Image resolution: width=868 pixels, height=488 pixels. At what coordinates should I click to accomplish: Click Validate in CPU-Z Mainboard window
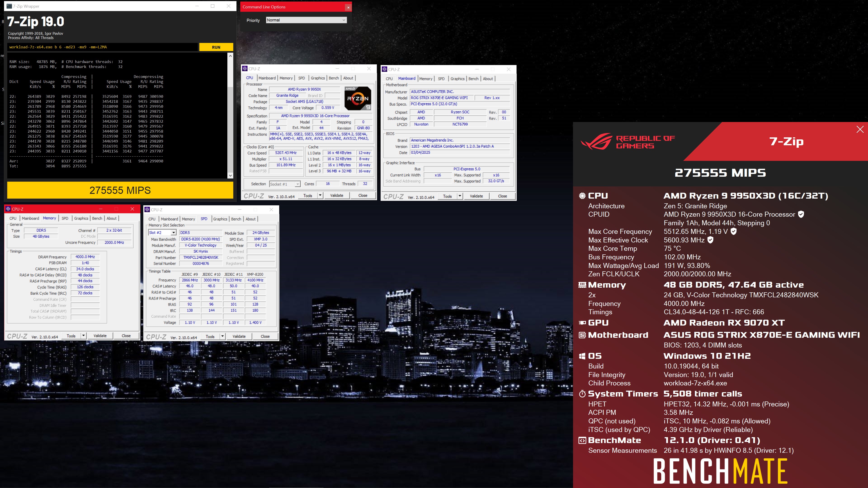(476, 196)
